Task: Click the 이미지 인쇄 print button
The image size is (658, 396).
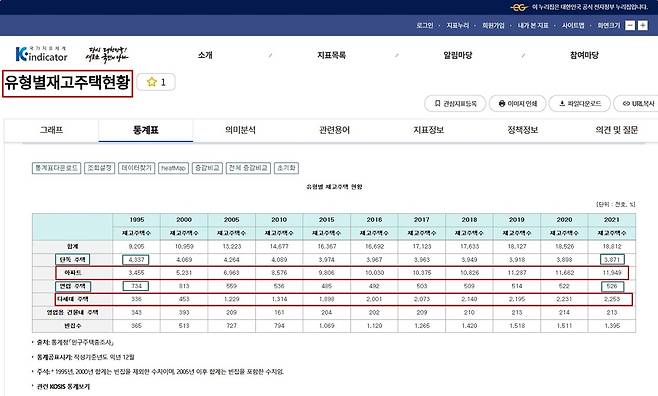Action: (518, 104)
